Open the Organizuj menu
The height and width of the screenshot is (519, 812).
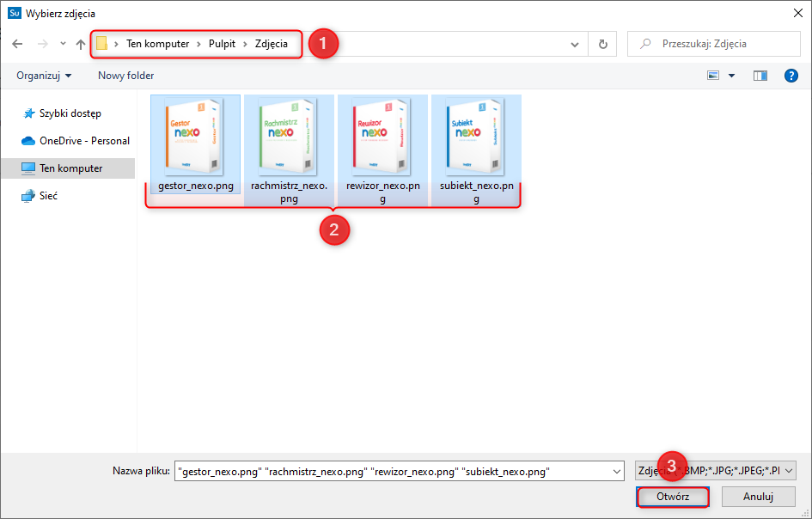pyautogui.click(x=44, y=76)
